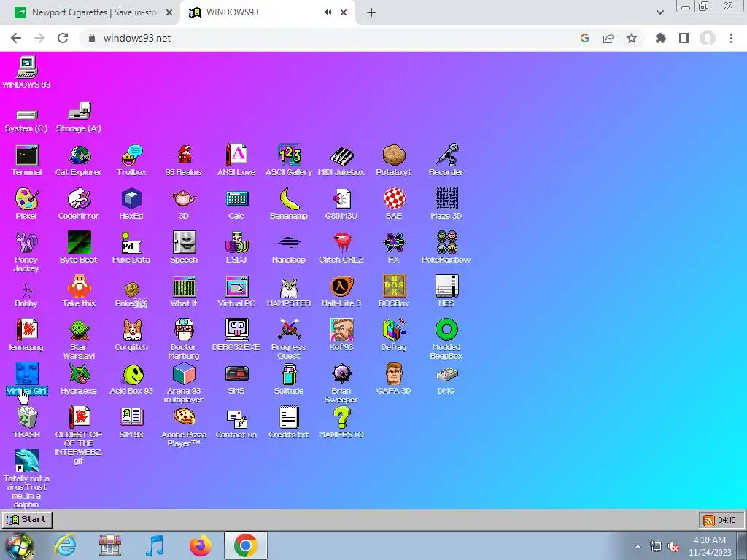The width and height of the screenshot is (747, 560).
Task: Open Solitude icon
Action: click(289, 379)
